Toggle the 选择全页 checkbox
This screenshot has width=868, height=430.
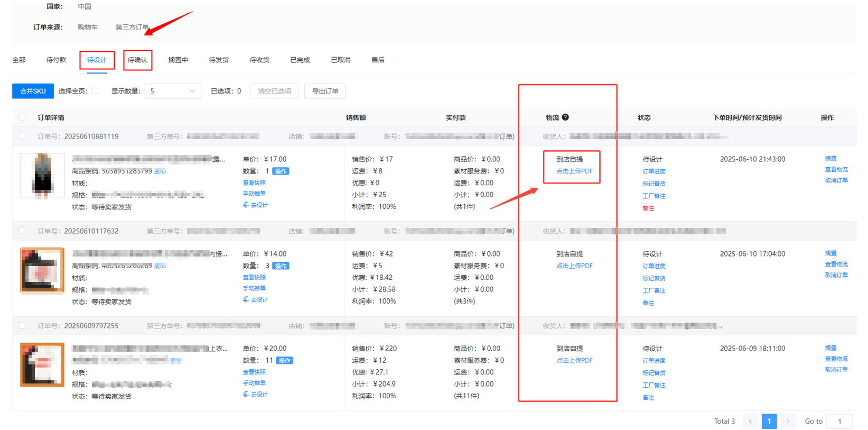tap(95, 91)
